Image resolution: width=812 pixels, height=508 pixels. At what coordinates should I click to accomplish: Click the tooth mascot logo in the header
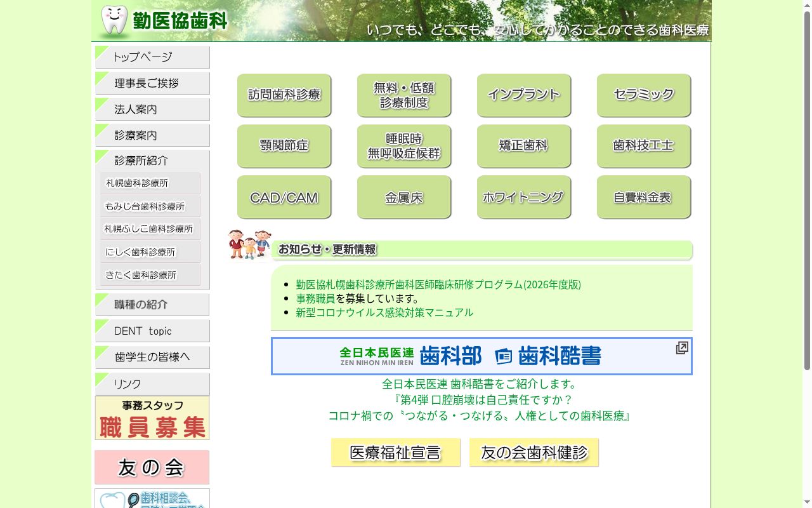click(114, 20)
